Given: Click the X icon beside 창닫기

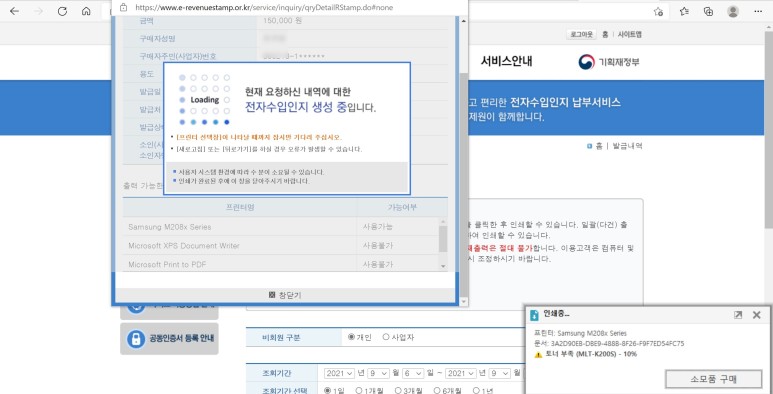Looking at the screenshot, I should click(272, 295).
